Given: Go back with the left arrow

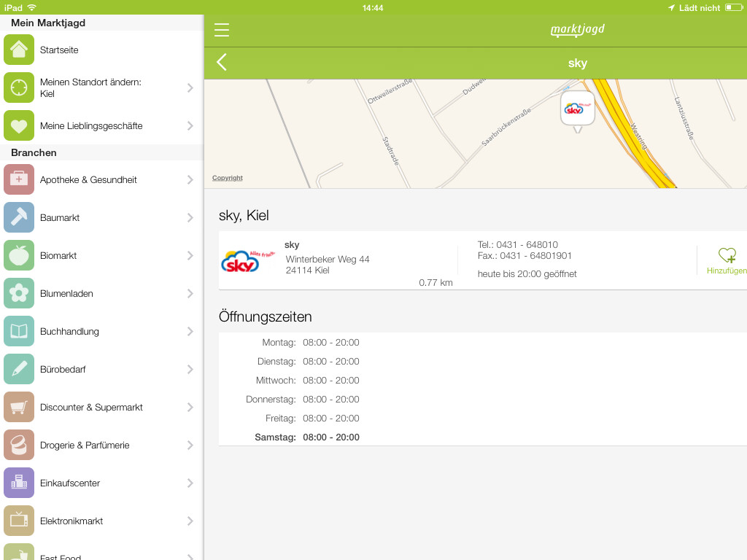Looking at the screenshot, I should pyautogui.click(x=222, y=63).
